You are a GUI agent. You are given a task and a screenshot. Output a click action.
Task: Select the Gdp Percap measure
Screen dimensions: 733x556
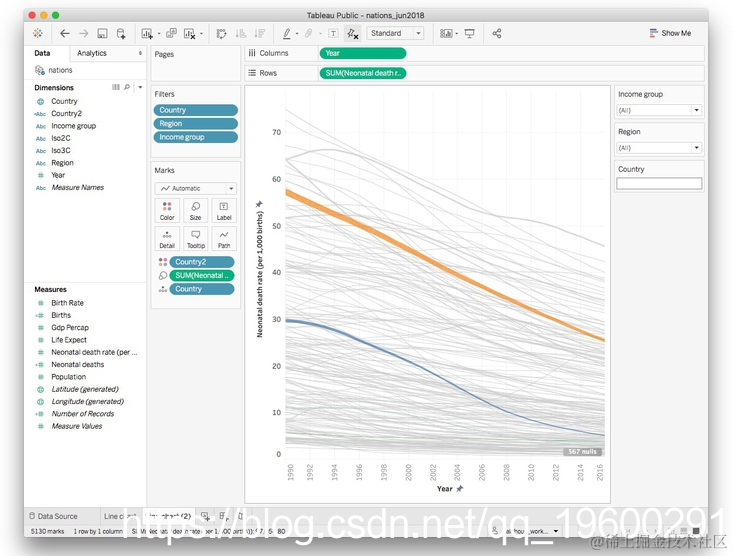pos(70,327)
